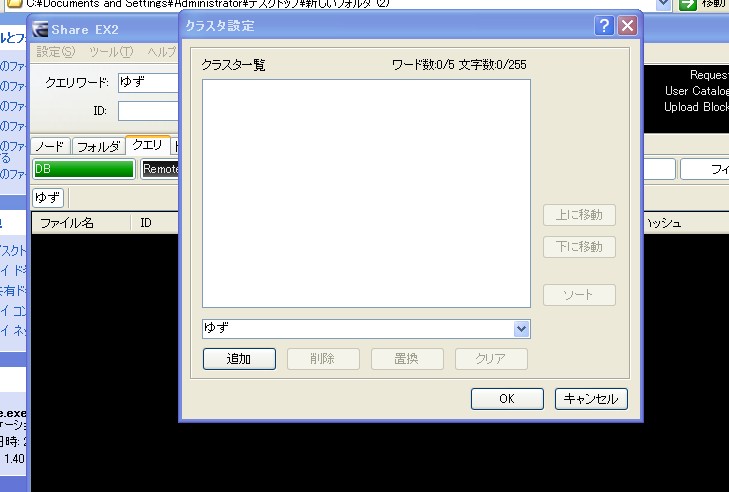This screenshot has height=492, width=729.
Task: Click the ファイル名 column header
Action: (67, 223)
